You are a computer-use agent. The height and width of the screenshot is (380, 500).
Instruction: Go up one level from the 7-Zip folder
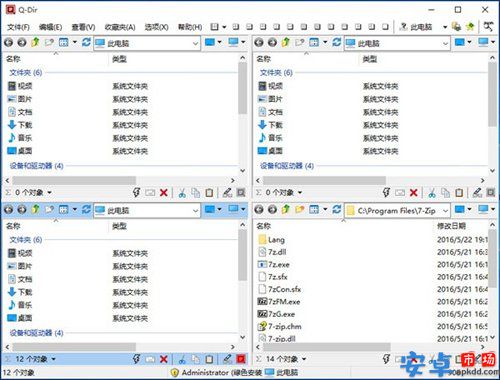[x=286, y=209]
